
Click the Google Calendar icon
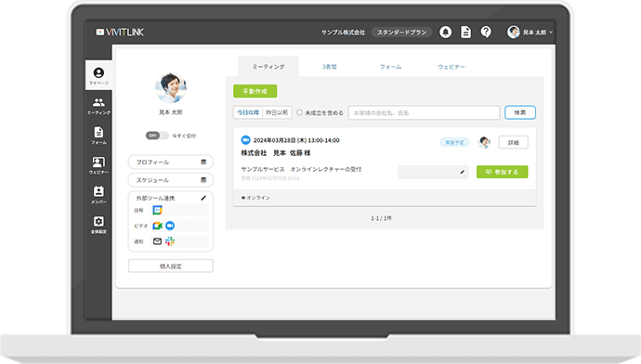point(157,210)
